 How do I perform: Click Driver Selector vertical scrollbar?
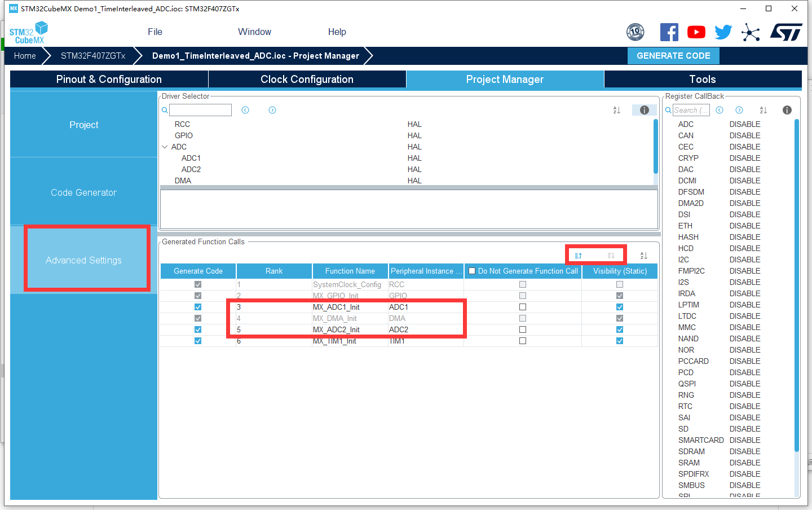point(656,147)
